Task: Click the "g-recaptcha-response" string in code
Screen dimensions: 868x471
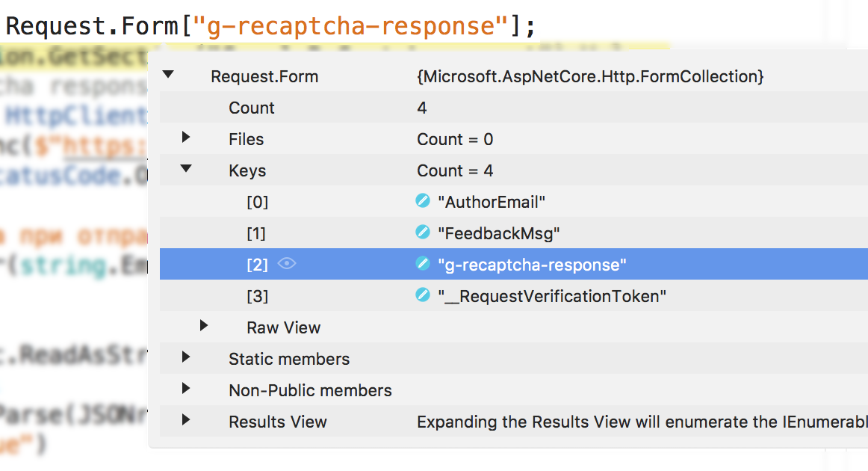Action: pos(350,25)
